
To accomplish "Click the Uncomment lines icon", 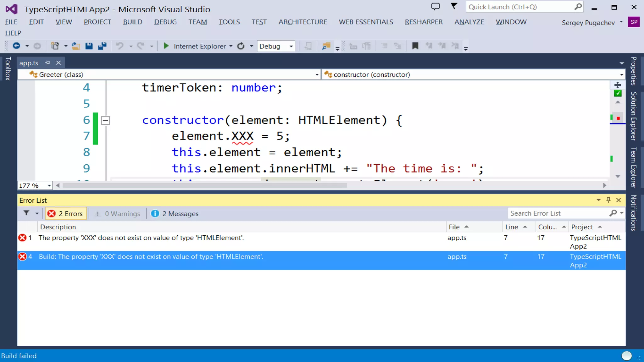I will click(x=397, y=46).
